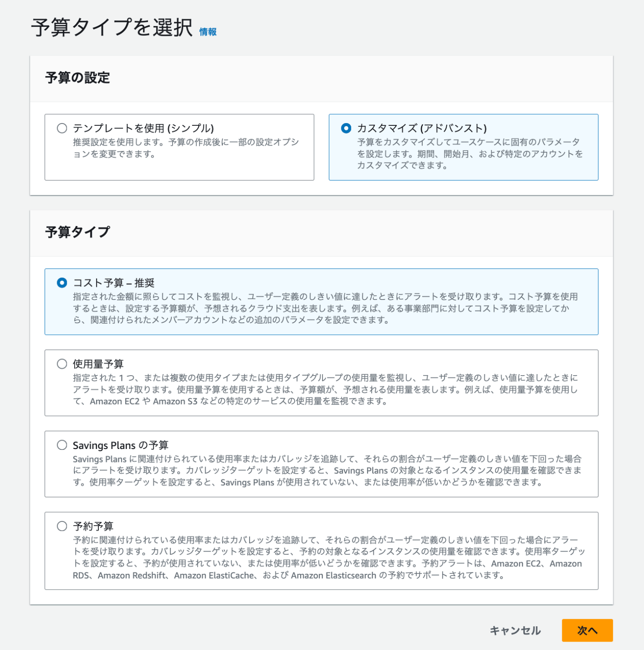Choose the Savings Plans の予算 radio option

point(62,445)
